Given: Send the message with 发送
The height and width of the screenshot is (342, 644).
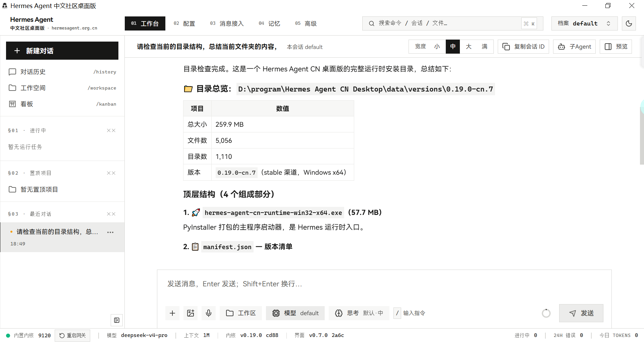Looking at the screenshot, I should tap(581, 313).
